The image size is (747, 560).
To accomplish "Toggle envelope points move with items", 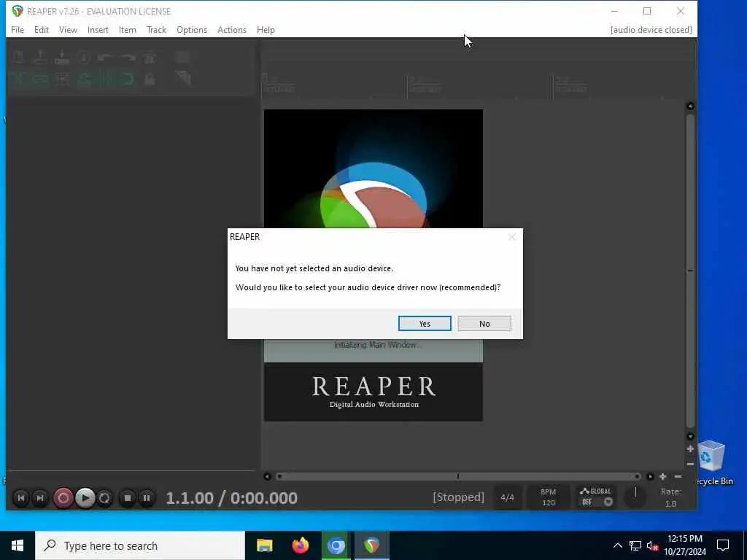I will point(85,79).
